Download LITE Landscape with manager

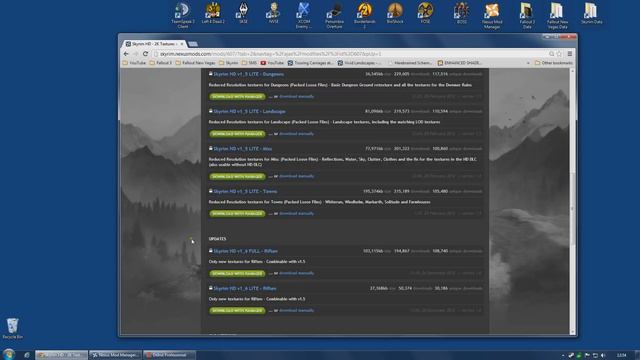pyautogui.click(x=237, y=134)
